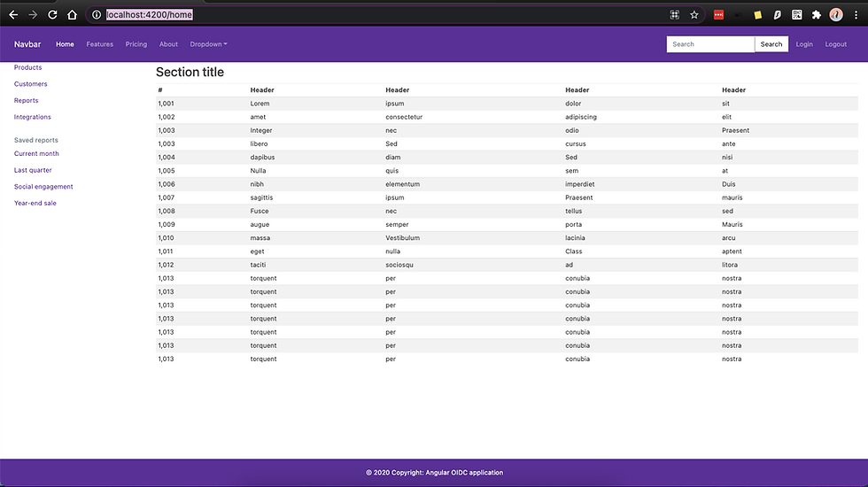Viewport: 868px width, 487px height.
Task: Select the 'elementum' table cell
Action: click(402, 184)
